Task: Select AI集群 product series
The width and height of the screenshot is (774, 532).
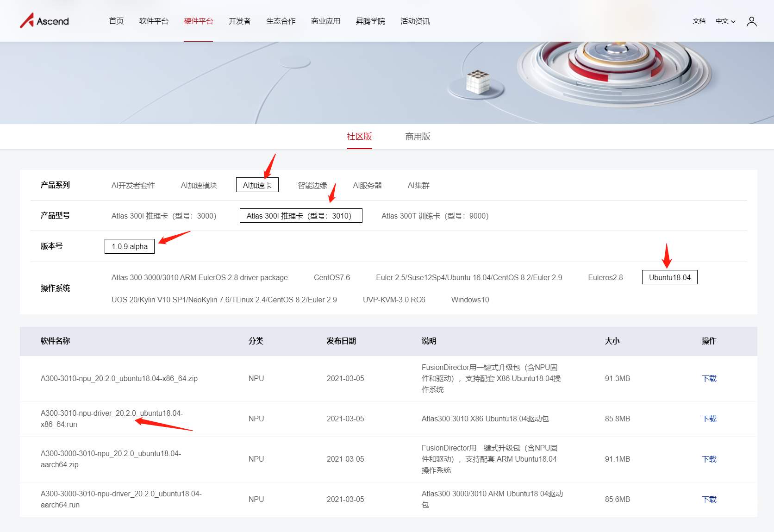Action: click(418, 185)
